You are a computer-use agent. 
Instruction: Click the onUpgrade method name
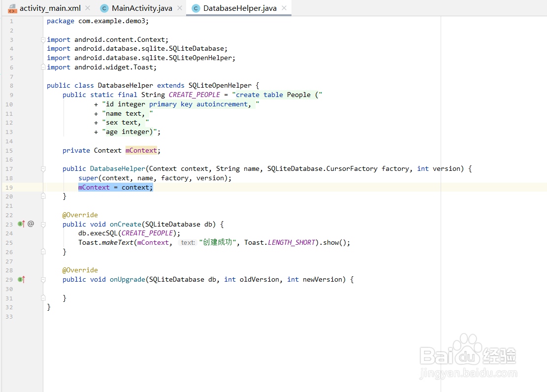coord(128,280)
